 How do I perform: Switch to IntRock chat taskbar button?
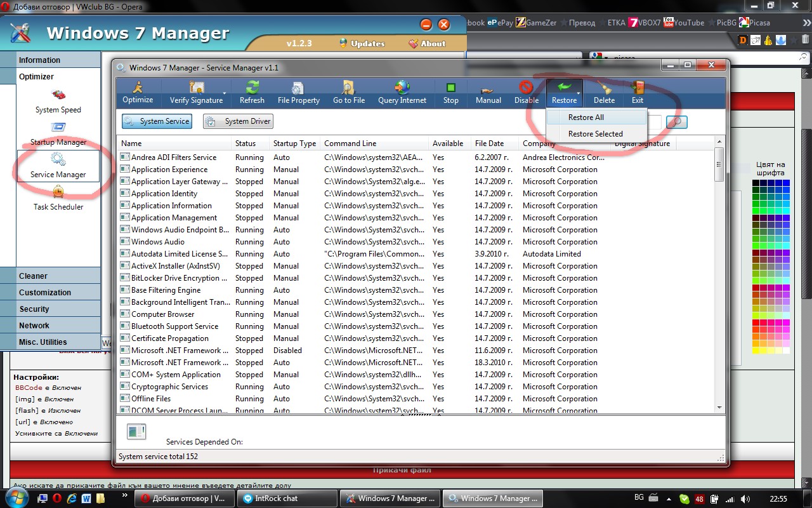point(287,498)
